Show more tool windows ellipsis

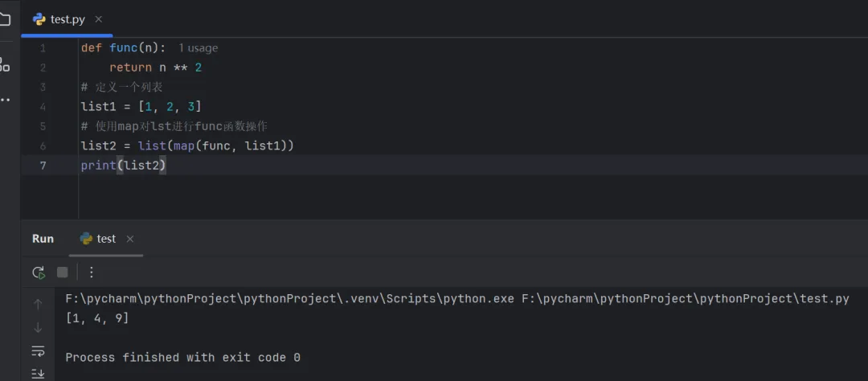coord(5,100)
